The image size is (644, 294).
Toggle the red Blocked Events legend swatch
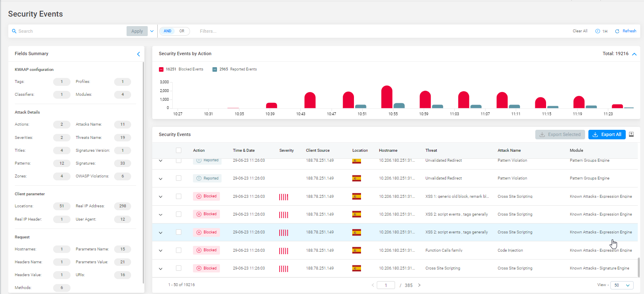coord(161,69)
